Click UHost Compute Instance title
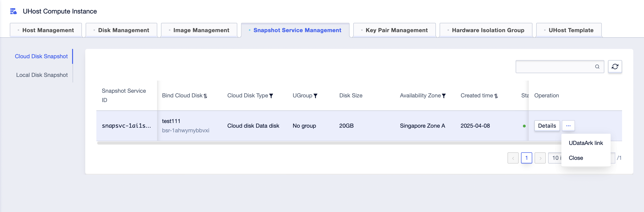This screenshot has width=644, height=212. coord(60,11)
